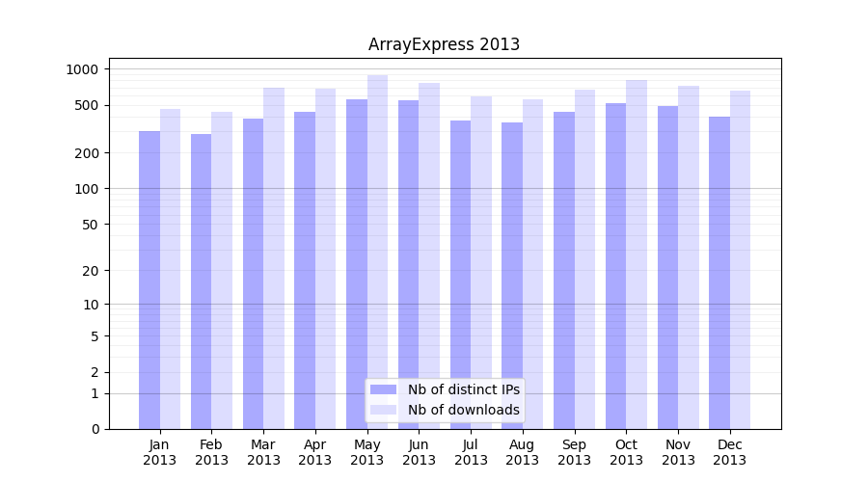Click the 'Jan 2013' x-axis label
The width and height of the screenshot is (868, 482).
pos(160,452)
